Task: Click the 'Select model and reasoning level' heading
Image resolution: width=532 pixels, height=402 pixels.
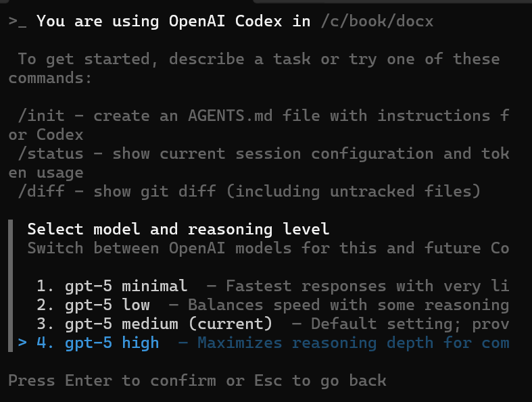Action: tap(178, 230)
